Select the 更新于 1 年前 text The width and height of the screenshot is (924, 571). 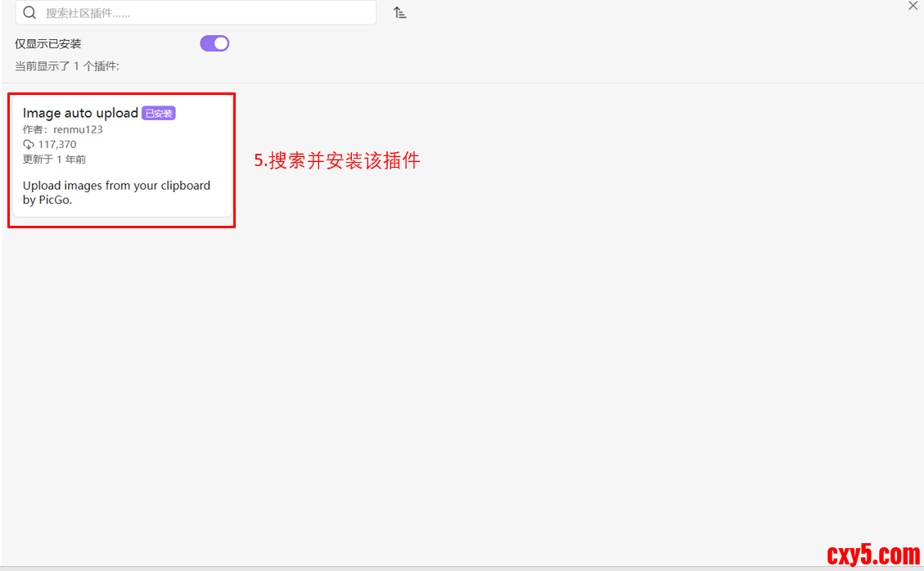click(54, 159)
